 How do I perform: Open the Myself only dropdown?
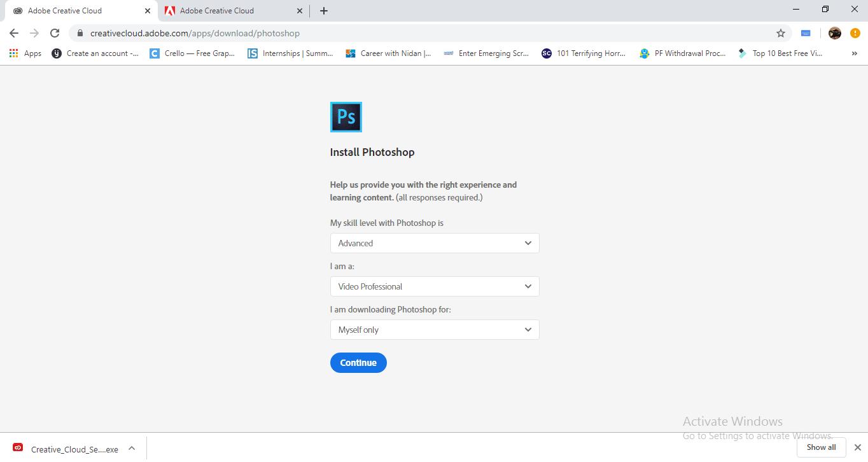tap(435, 330)
